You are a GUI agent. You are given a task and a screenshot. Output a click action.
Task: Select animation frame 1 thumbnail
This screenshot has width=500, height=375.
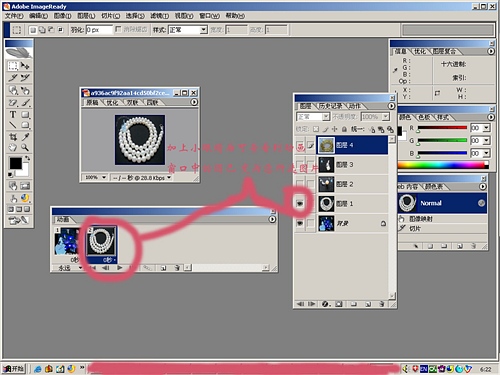tap(66, 241)
